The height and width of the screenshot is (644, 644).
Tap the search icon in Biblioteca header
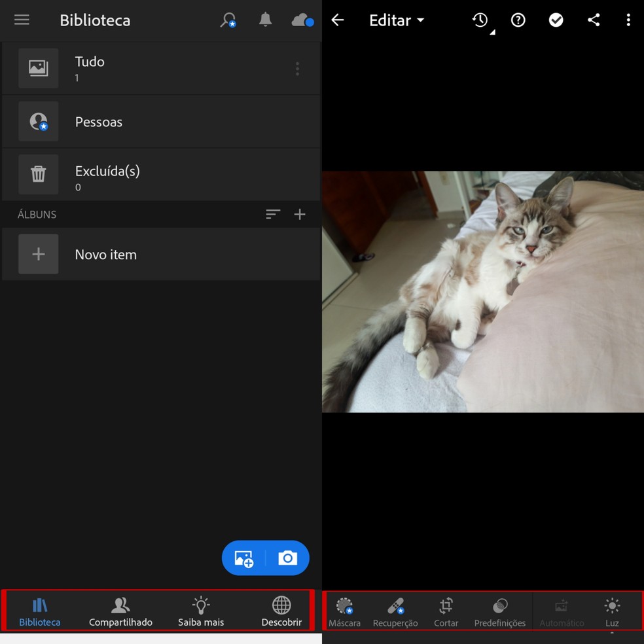tap(228, 20)
